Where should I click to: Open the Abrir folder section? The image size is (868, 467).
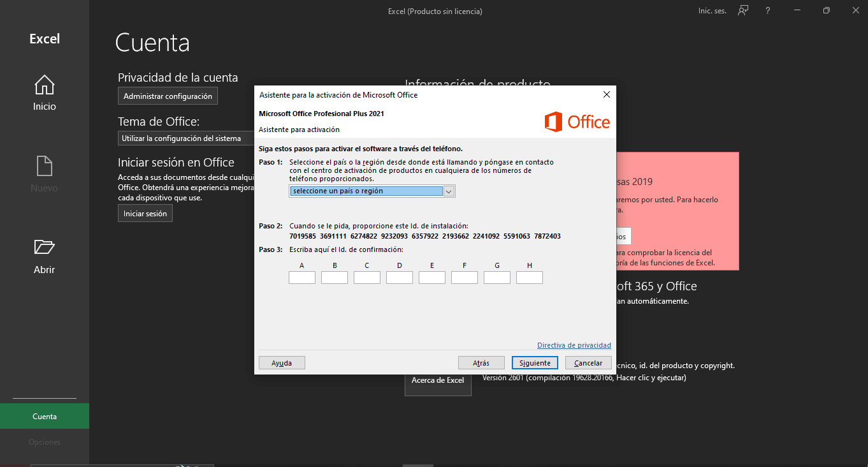[45, 256]
